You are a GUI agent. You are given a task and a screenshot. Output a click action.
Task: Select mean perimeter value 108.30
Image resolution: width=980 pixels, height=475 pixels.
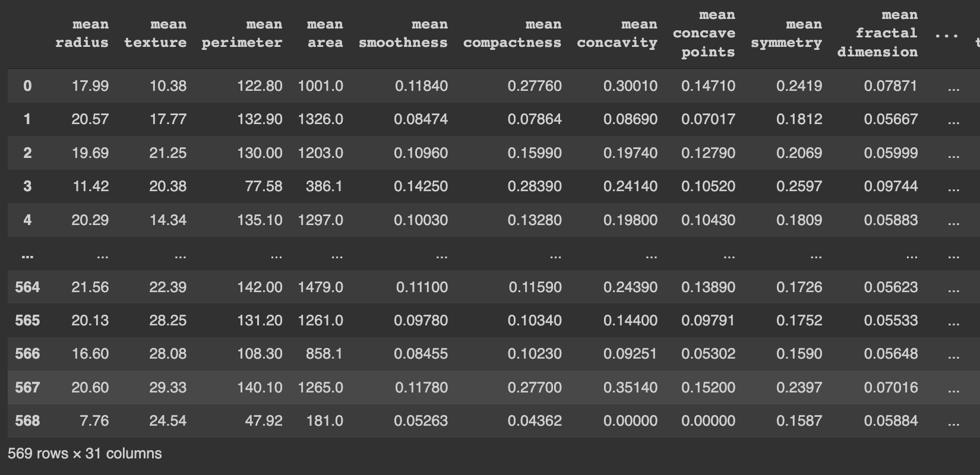coord(260,354)
